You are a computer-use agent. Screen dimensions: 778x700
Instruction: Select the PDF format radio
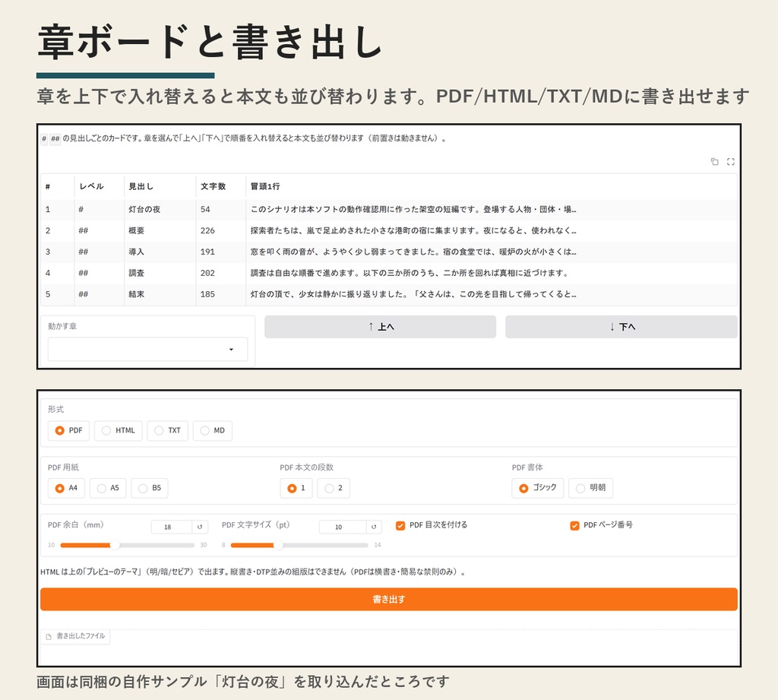(x=68, y=430)
